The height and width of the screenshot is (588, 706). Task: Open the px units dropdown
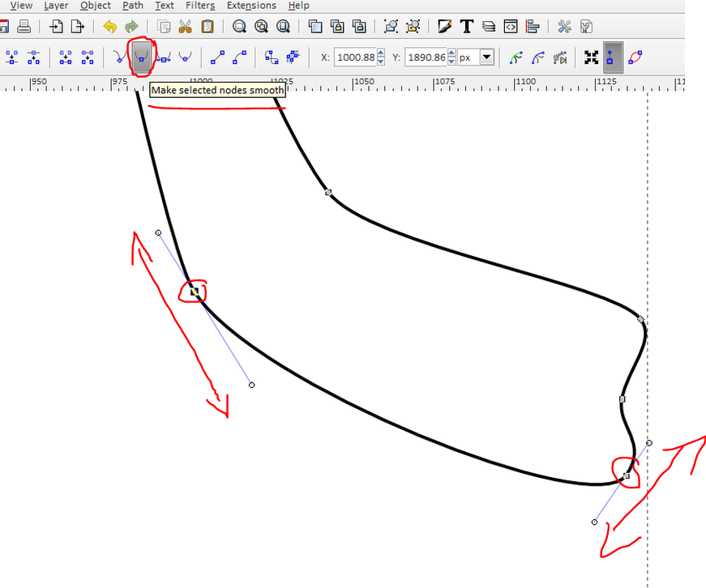pos(486,58)
